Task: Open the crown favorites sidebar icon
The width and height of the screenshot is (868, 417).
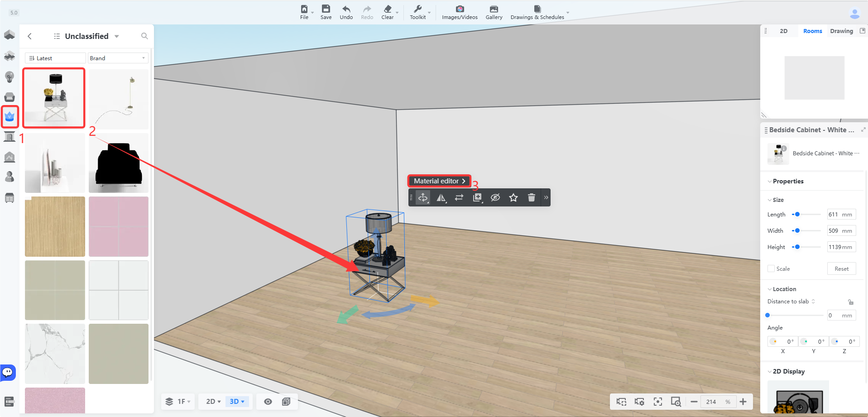Action: click(x=10, y=117)
